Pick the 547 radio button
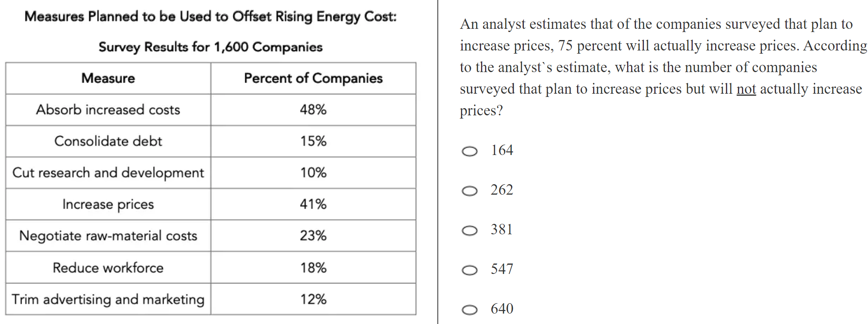868x324 pixels. [469, 270]
